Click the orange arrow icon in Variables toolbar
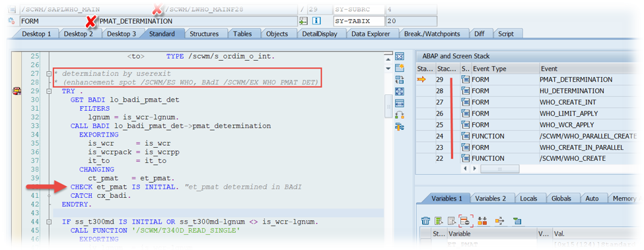 pyautogui.click(x=500, y=222)
